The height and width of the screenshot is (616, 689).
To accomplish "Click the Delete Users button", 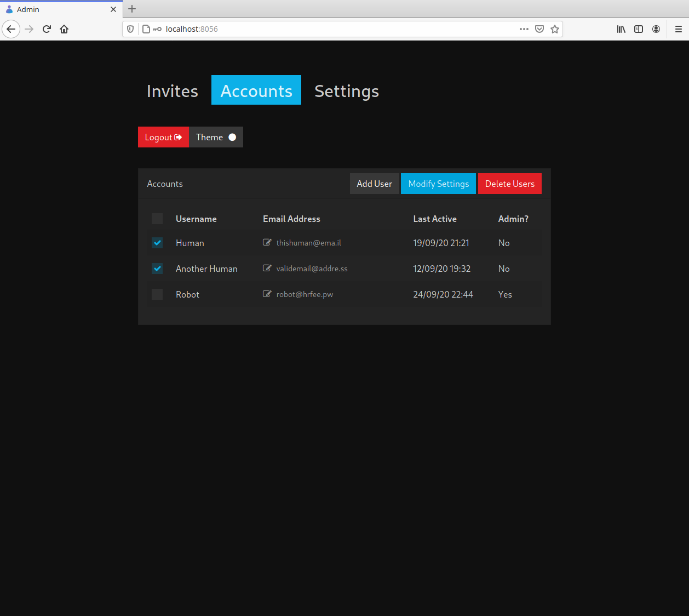I will pyautogui.click(x=510, y=184).
